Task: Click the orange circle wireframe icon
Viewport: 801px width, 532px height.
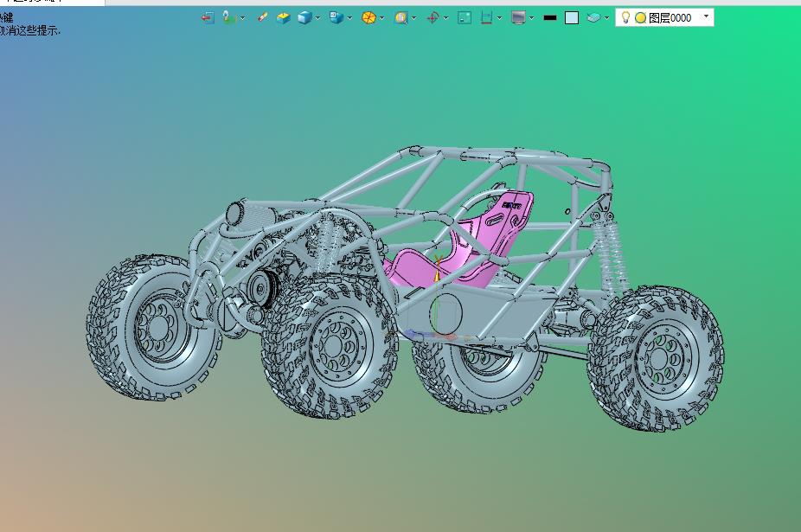Action: pos(368,17)
